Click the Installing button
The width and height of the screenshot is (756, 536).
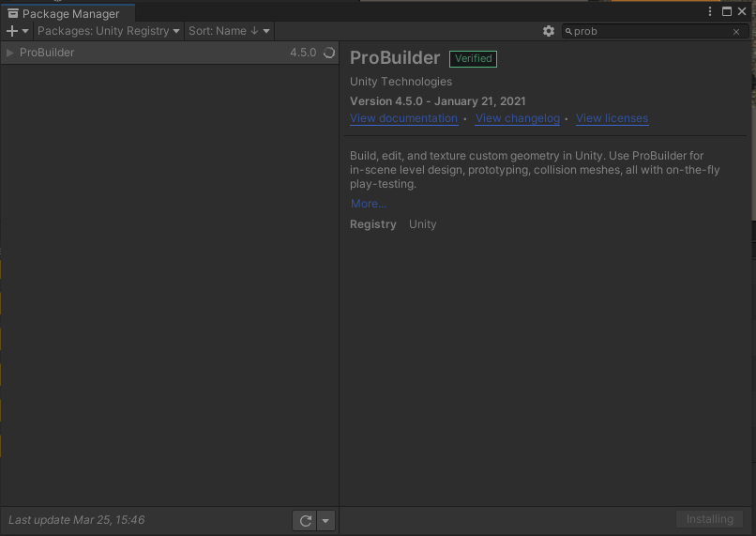pos(710,519)
